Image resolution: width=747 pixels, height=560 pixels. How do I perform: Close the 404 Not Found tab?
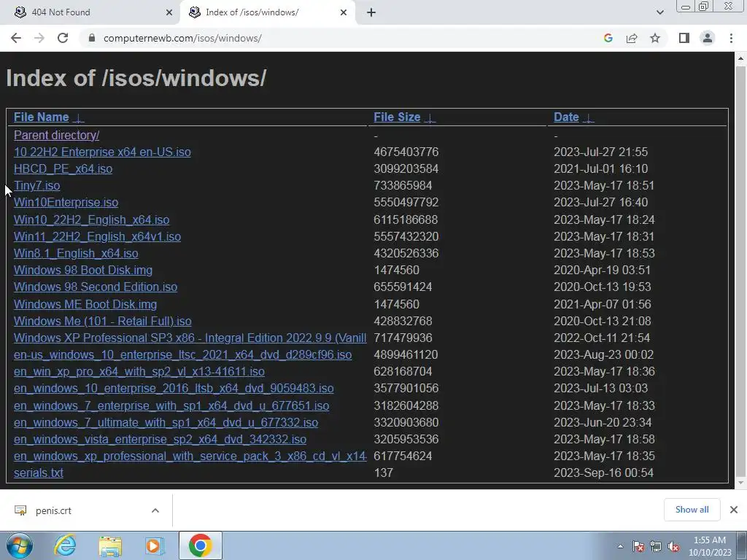pos(169,12)
